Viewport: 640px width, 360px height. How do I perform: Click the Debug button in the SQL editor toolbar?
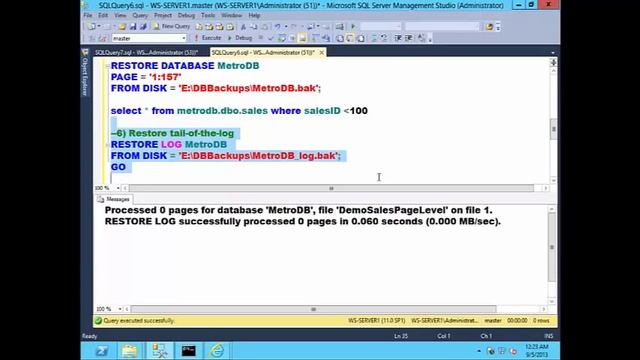coord(240,38)
